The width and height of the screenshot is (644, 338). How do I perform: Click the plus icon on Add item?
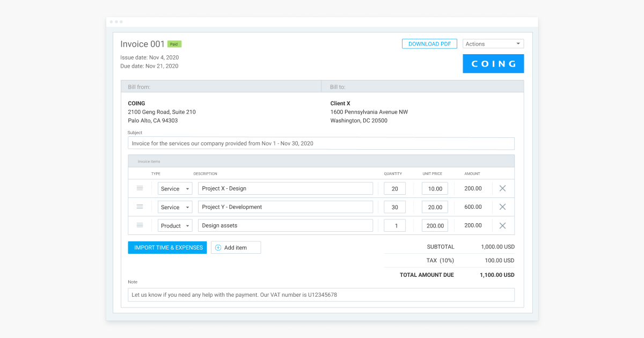pyautogui.click(x=217, y=247)
